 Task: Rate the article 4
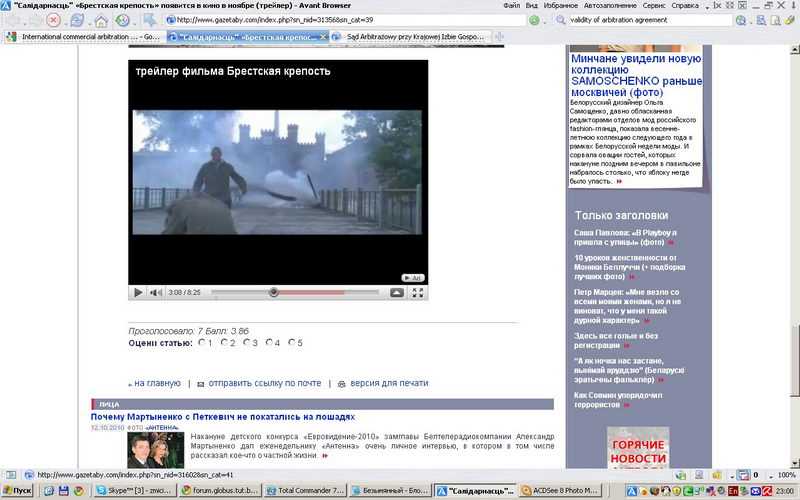[x=269, y=342]
